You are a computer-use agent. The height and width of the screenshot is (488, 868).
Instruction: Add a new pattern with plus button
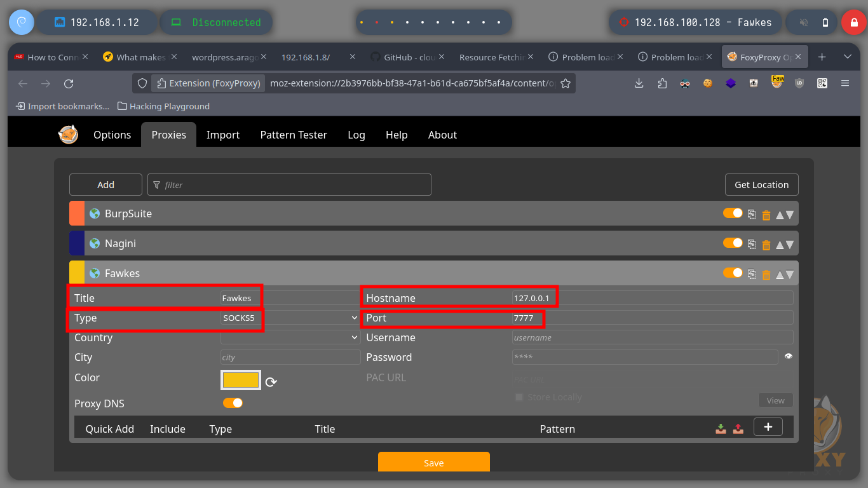[x=768, y=426]
